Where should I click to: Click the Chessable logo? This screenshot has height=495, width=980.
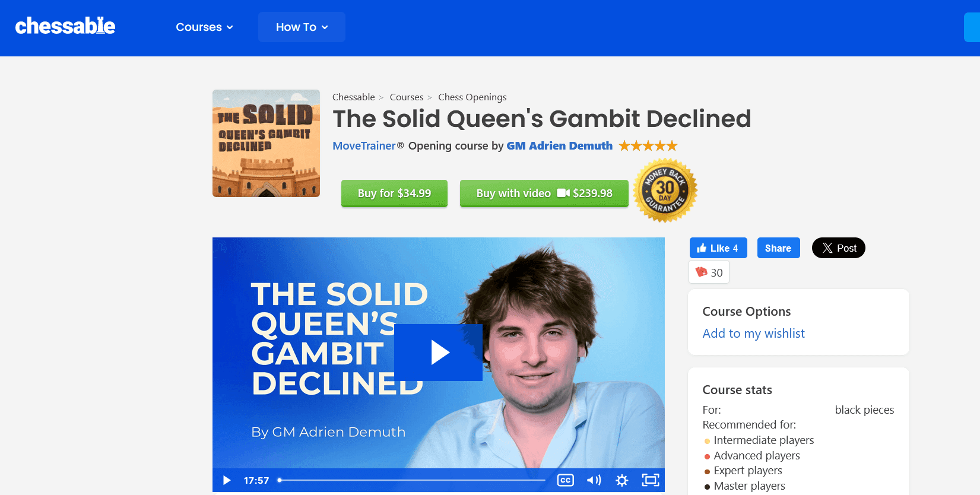click(x=65, y=26)
